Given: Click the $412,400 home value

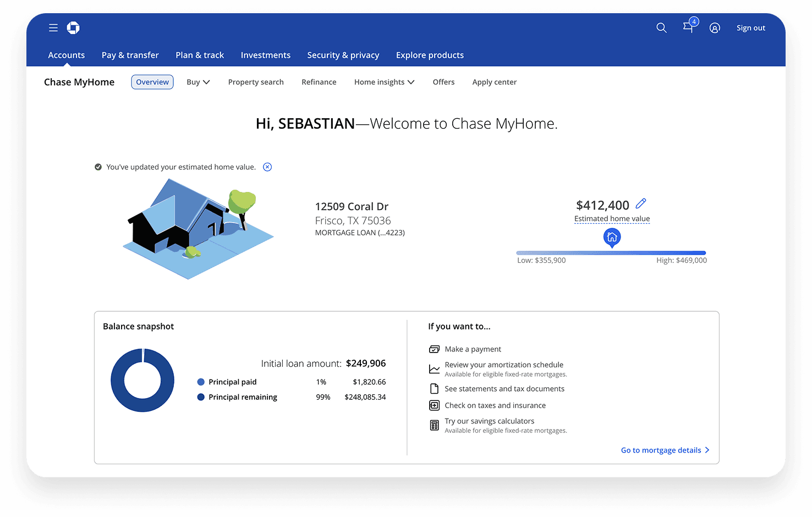Looking at the screenshot, I should [602, 205].
